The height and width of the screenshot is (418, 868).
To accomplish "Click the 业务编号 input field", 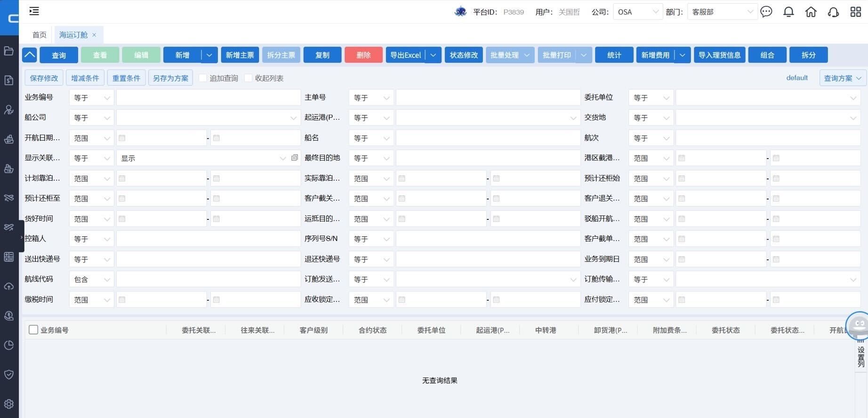I will tap(209, 97).
